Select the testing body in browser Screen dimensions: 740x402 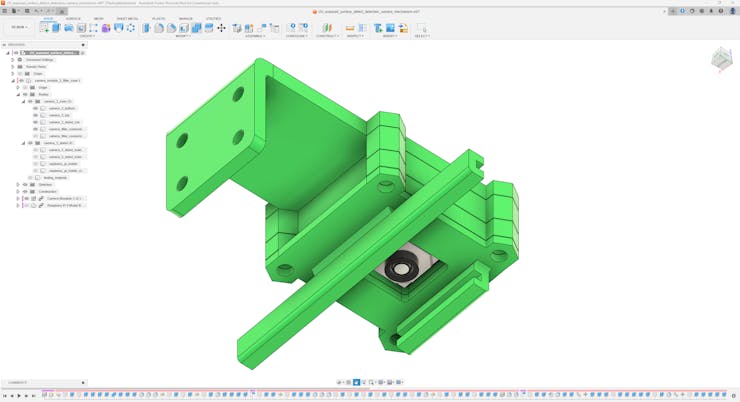point(55,177)
